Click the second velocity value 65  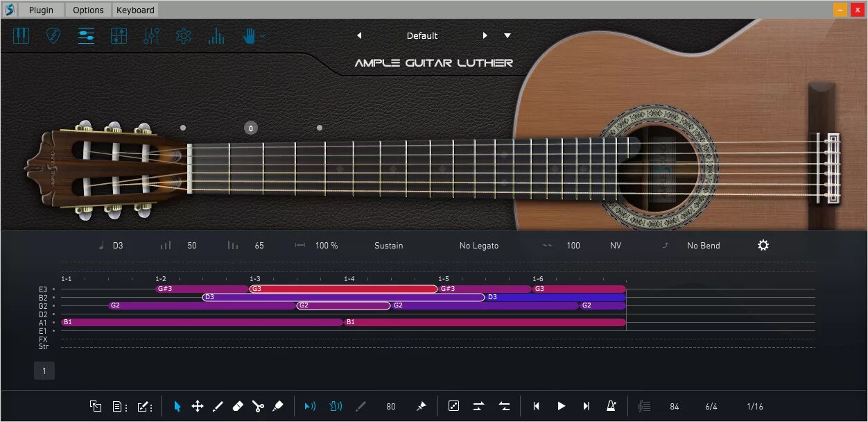[259, 246]
